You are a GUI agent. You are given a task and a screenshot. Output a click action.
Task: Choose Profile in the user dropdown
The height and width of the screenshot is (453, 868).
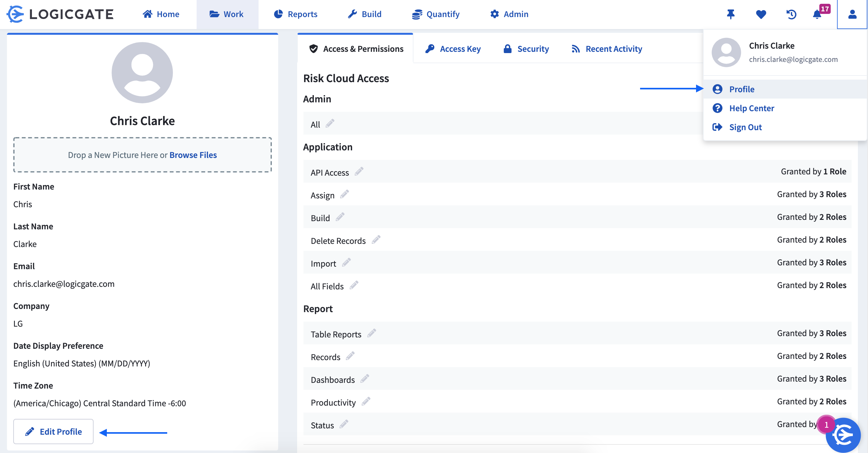click(x=785, y=89)
